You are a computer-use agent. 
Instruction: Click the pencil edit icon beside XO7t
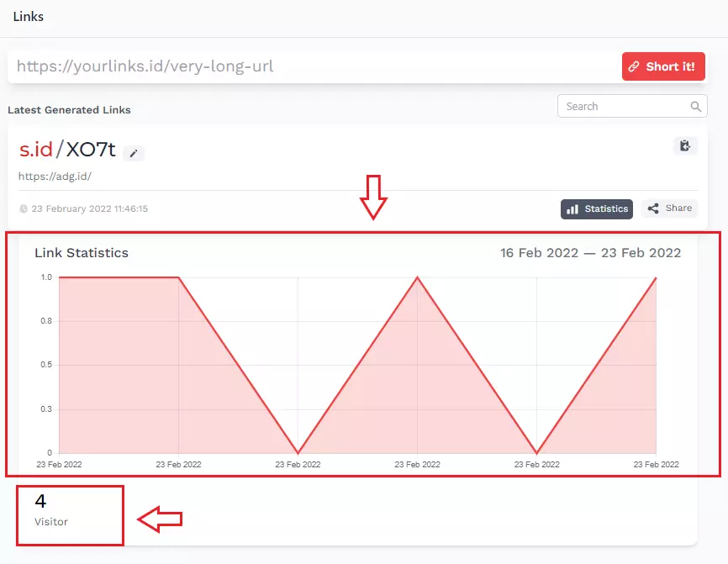(x=134, y=153)
